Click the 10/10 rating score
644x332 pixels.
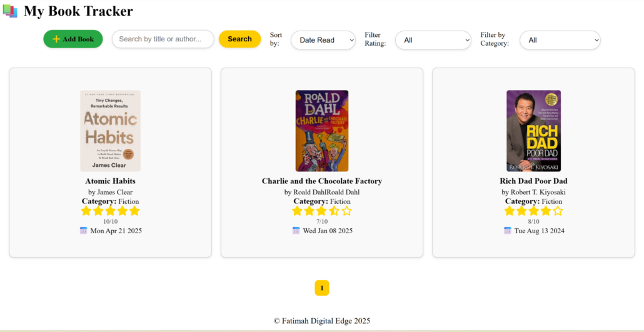[x=111, y=221]
